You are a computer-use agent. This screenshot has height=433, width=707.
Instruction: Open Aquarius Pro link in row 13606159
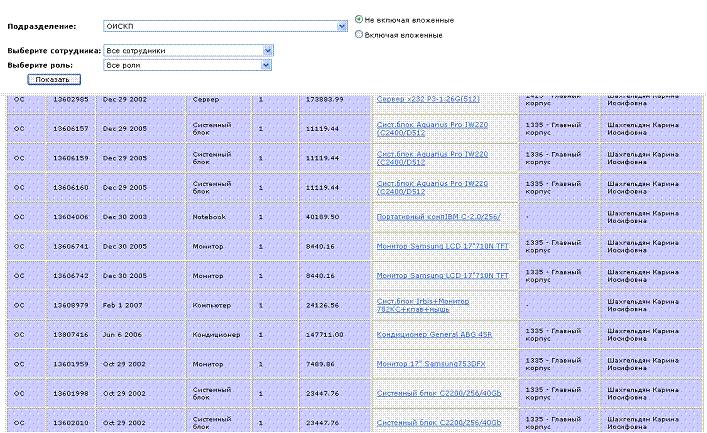pos(432,158)
